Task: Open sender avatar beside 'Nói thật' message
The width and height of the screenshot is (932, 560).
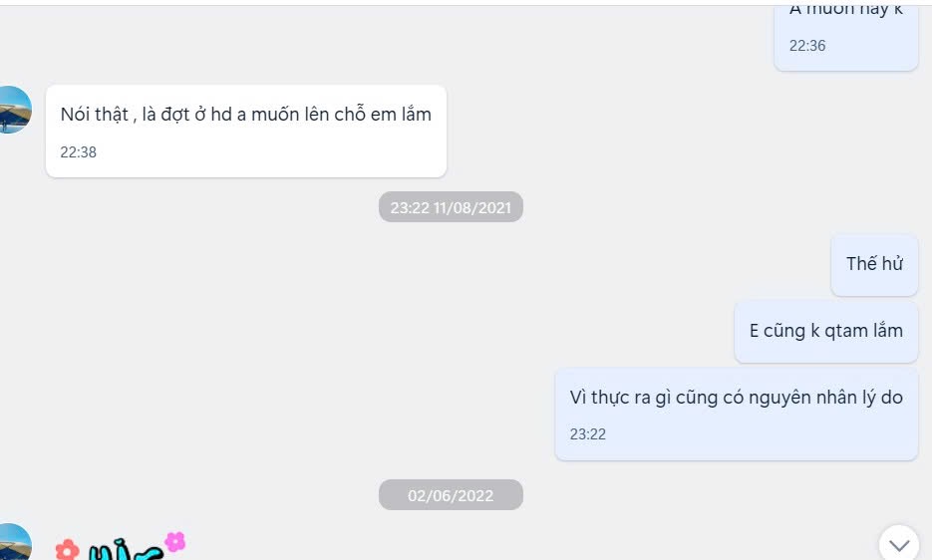Action: pos(12,110)
